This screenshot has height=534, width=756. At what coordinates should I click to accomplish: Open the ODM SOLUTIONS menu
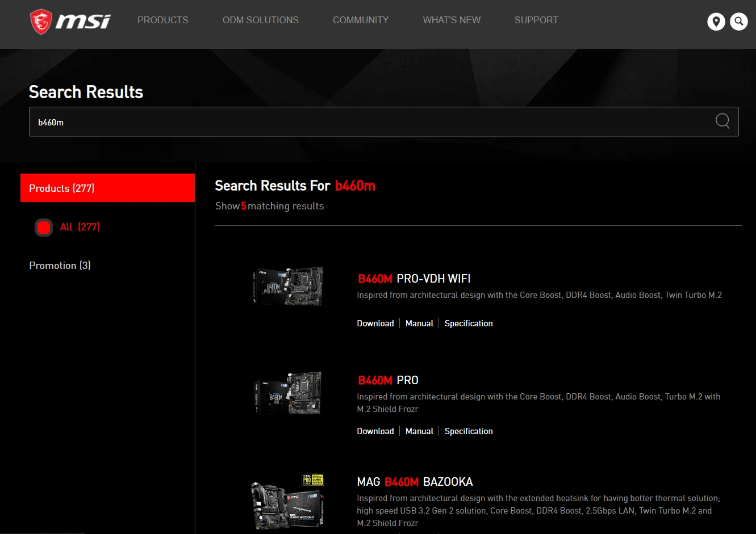(261, 20)
